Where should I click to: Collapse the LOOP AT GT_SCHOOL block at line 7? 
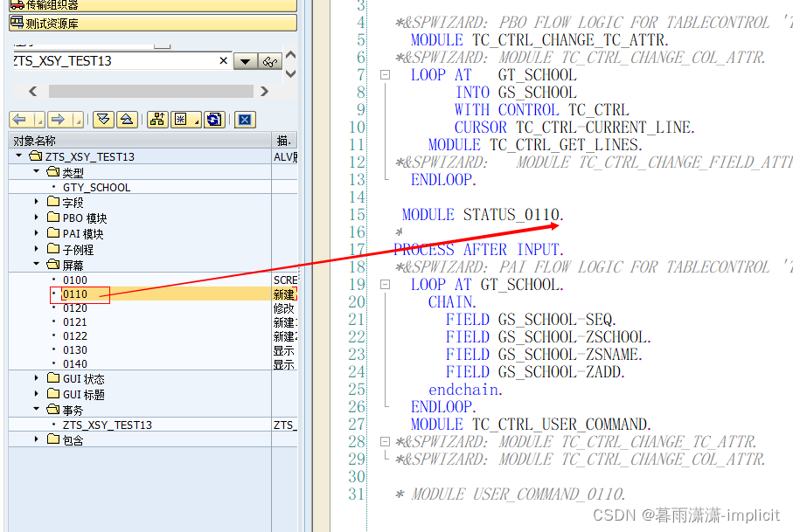385,75
